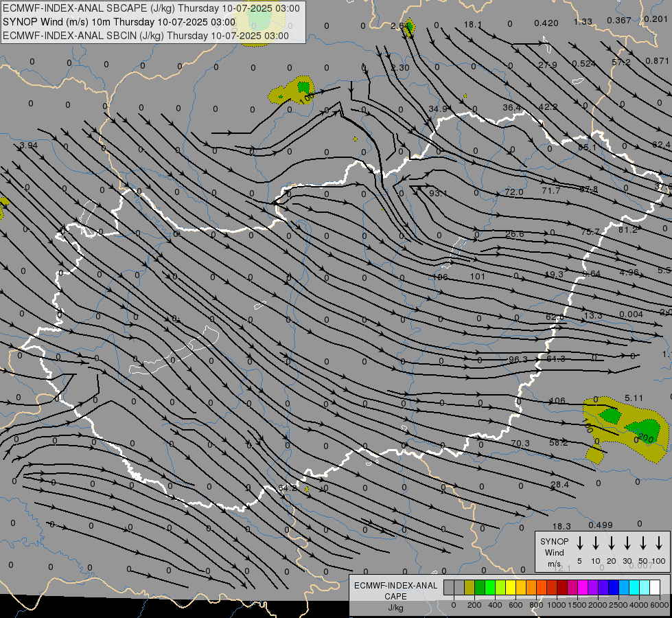Choose the bright magenta CAPE legend swatch

[583, 587]
